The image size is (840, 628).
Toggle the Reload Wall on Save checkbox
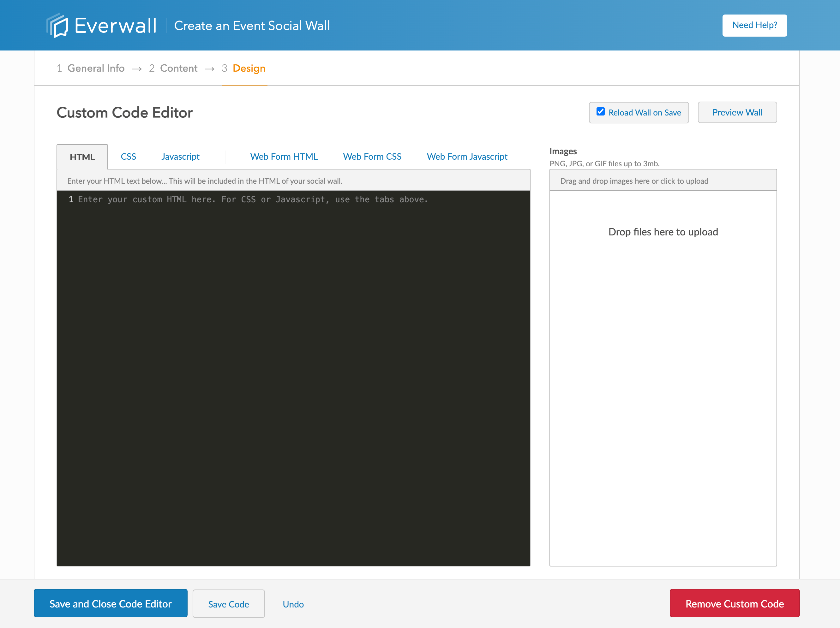600,112
